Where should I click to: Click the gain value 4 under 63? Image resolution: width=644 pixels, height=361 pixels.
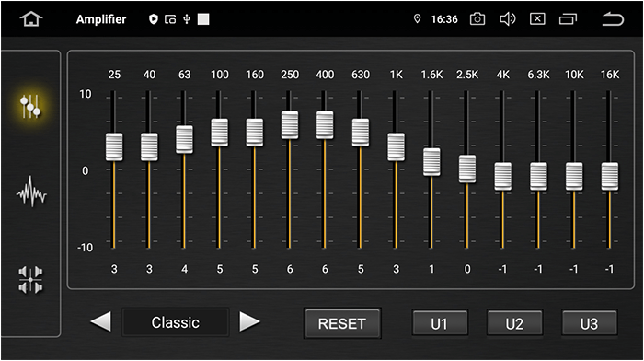click(184, 269)
